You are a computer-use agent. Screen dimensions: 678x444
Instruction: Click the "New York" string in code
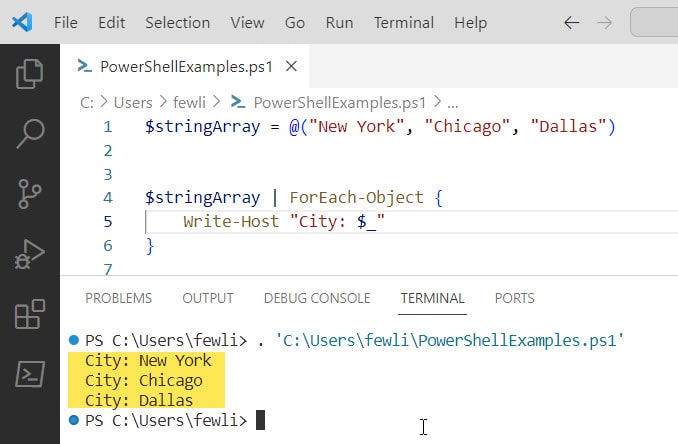[x=356, y=127]
